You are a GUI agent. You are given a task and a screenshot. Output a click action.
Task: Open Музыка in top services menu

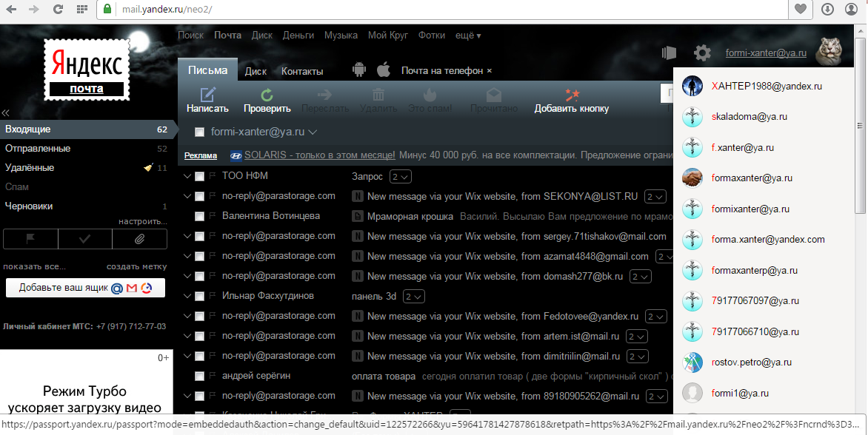click(x=341, y=36)
